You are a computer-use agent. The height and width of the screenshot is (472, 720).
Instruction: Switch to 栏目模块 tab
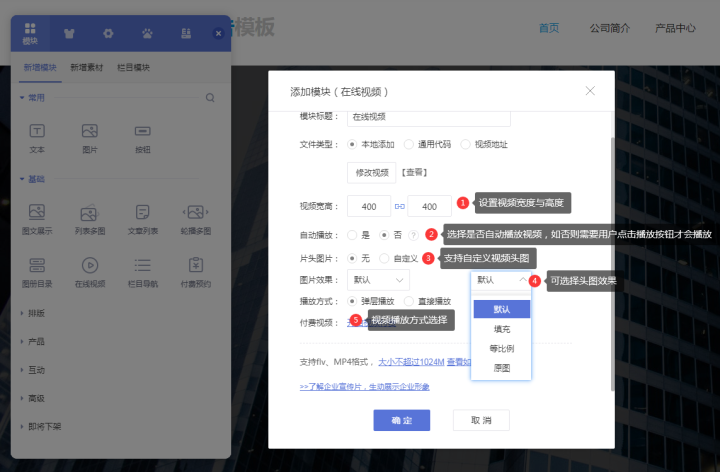(134, 68)
